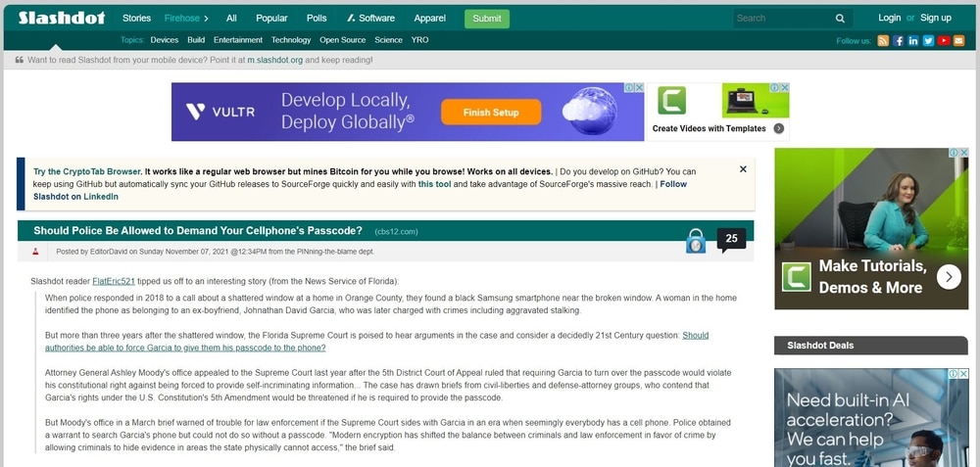Click the Need built-in AI acceleration ad
980x467 pixels.
pyautogui.click(x=871, y=417)
